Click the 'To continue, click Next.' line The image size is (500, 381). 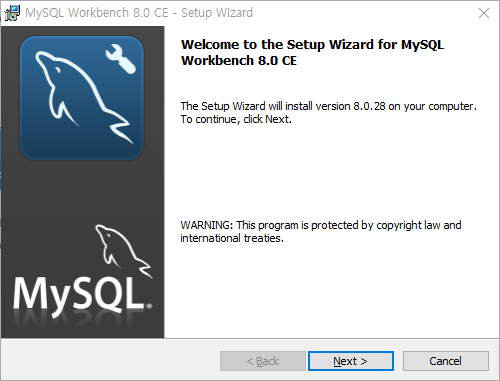pyautogui.click(x=236, y=119)
